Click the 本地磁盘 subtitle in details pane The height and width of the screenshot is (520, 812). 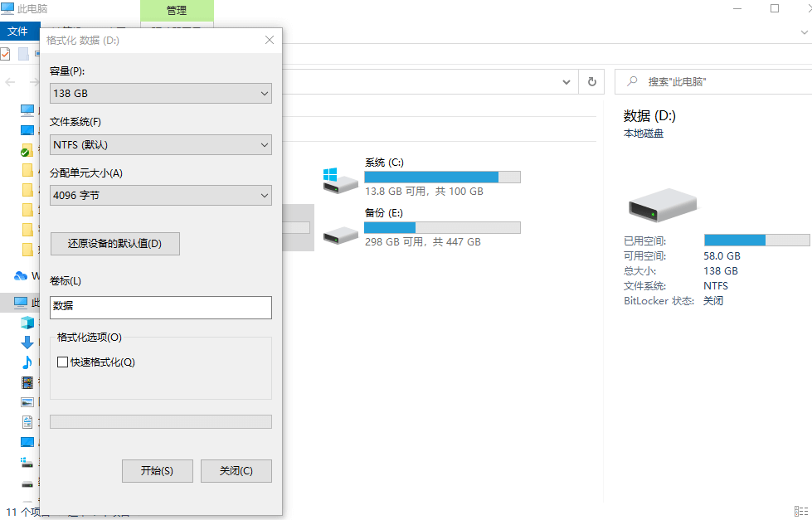tap(644, 134)
